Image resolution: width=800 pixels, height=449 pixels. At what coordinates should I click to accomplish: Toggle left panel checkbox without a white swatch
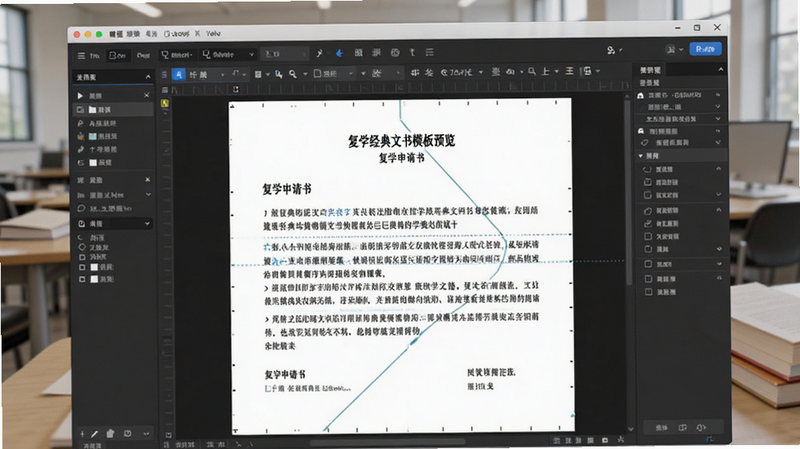point(82,257)
